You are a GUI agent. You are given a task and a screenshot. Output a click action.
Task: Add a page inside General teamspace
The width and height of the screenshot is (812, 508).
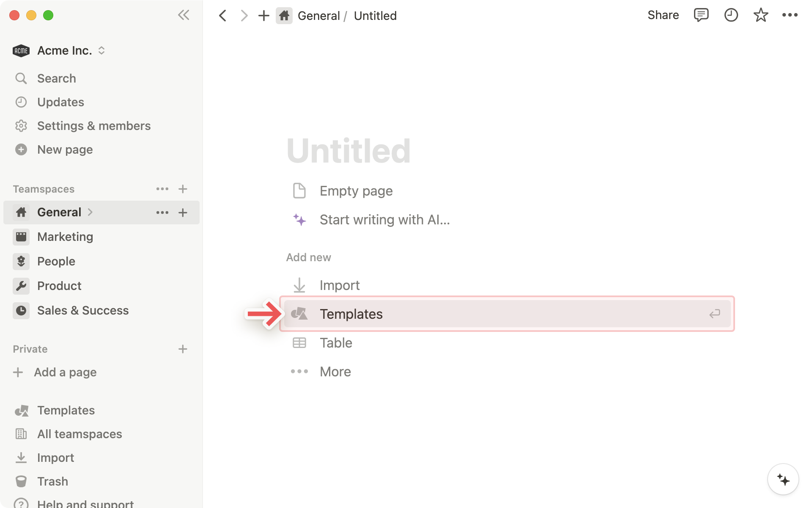click(183, 213)
